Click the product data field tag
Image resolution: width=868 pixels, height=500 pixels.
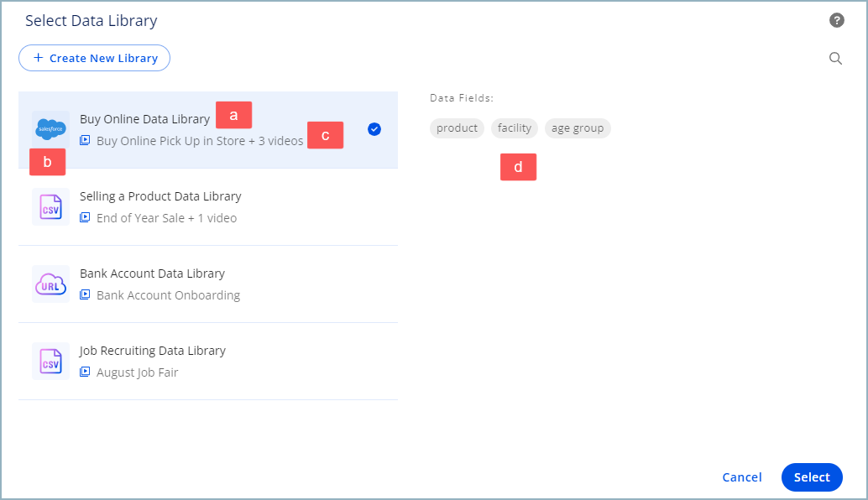457,128
